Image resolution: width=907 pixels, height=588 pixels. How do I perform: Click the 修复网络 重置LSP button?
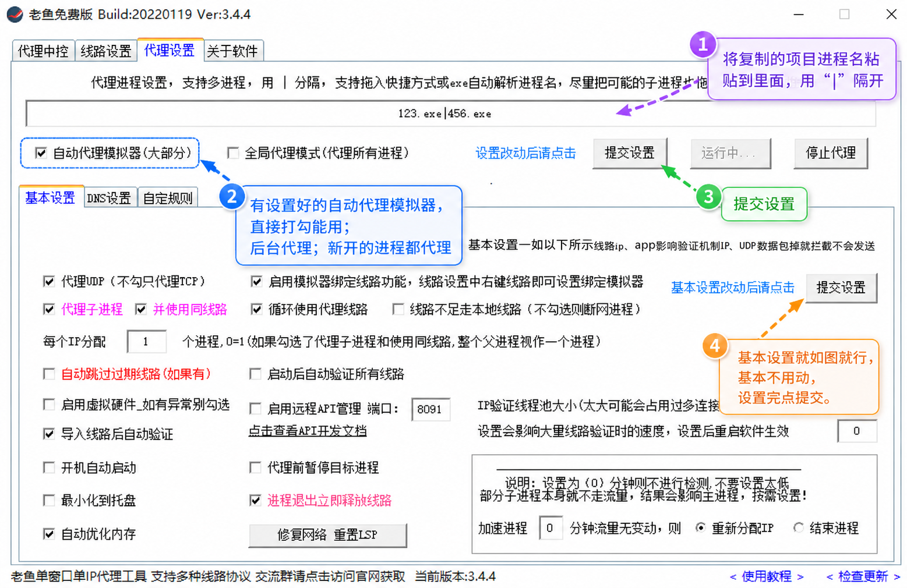[x=327, y=535]
